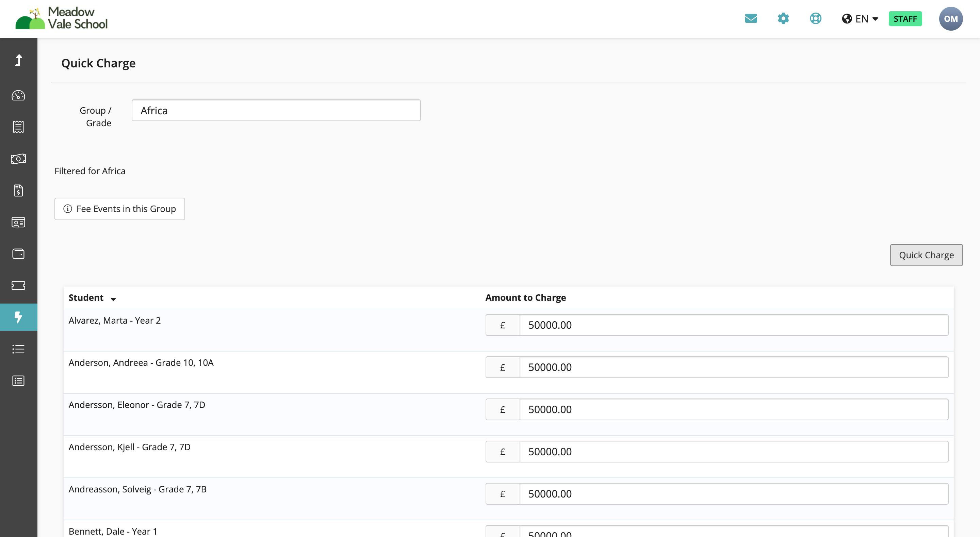Edit amount for Anderson, Andreea
This screenshot has height=537, width=980.
click(x=734, y=367)
